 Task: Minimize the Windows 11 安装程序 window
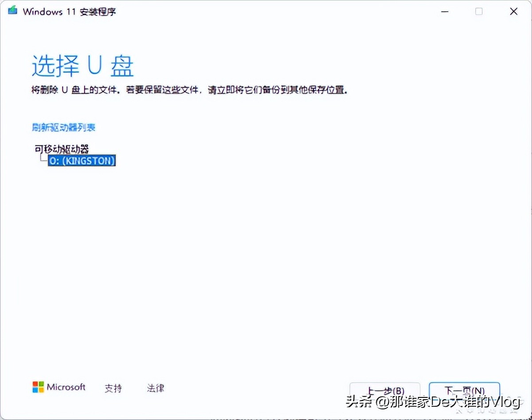(444, 11)
